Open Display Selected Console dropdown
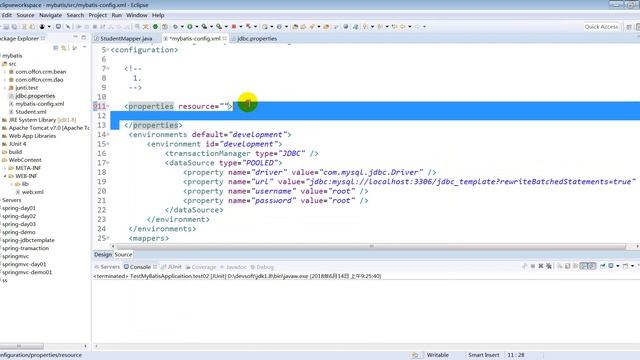The image size is (640, 360). 618,266
